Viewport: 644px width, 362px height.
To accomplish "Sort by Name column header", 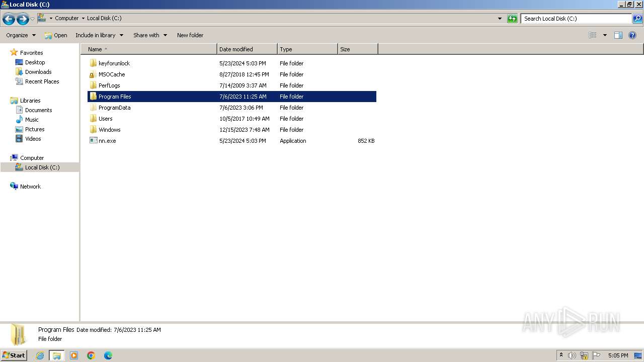I will (148, 49).
